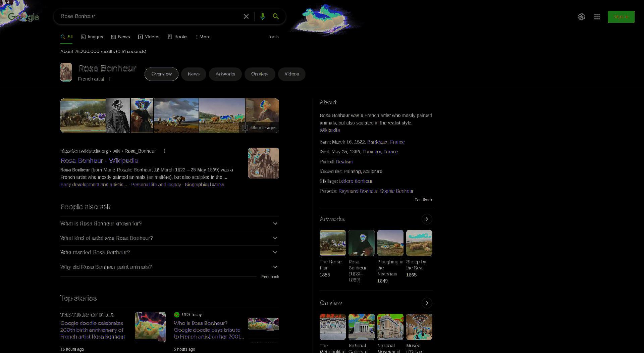Image resolution: width=644 pixels, height=353 pixels.
Task: Switch to the Books tab
Action: pyautogui.click(x=177, y=37)
